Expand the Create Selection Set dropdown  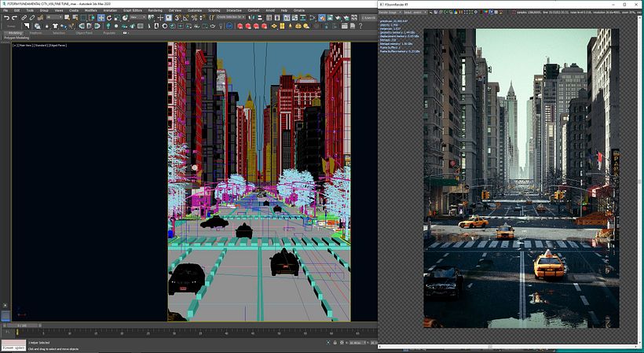pyautogui.click(x=231, y=17)
